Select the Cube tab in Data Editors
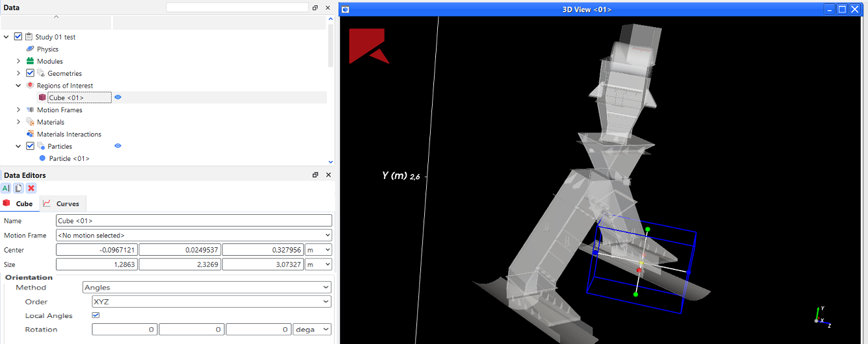The width and height of the screenshot is (868, 344). click(x=19, y=204)
